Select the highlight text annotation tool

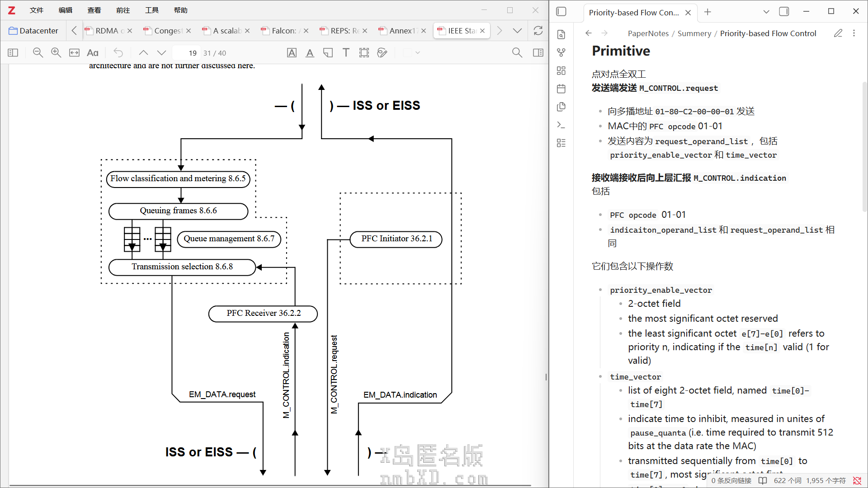pos(292,53)
